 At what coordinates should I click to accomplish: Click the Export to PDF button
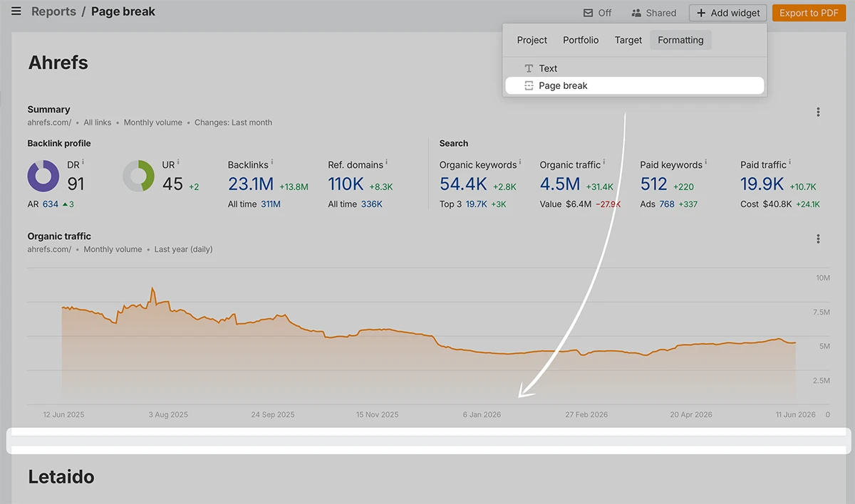(x=809, y=13)
